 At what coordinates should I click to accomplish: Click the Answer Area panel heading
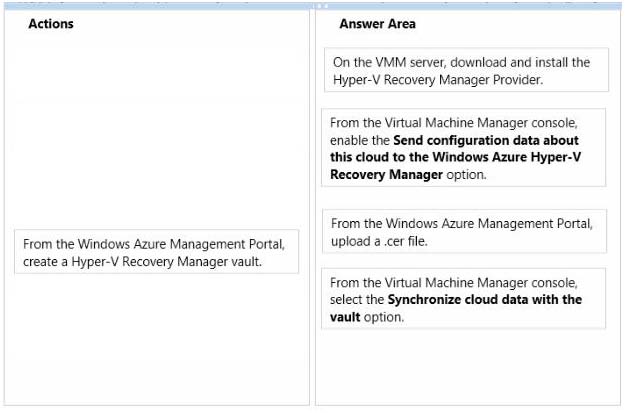(x=377, y=24)
